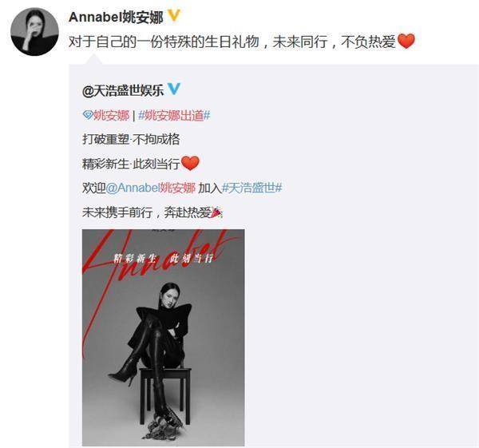Click the post text 对于自己的一份特殊的生日礼物
Image resolution: width=479 pixels, height=448 pixels.
click(x=164, y=42)
